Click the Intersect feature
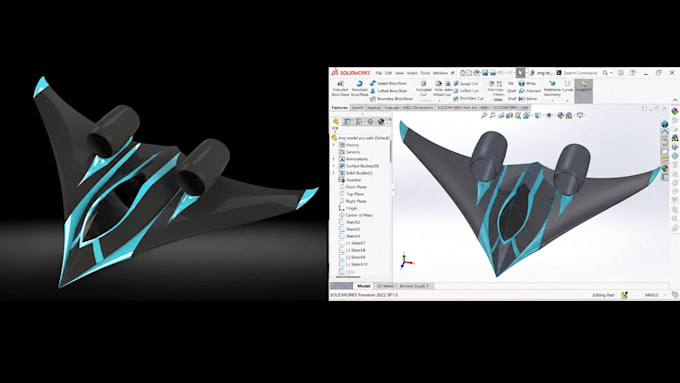The width and height of the screenshot is (680, 383). [530, 91]
